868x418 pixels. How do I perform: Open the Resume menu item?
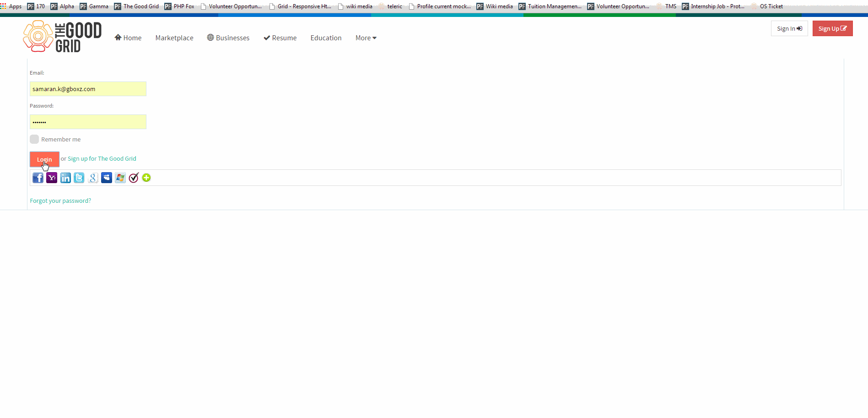click(x=280, y=38)
